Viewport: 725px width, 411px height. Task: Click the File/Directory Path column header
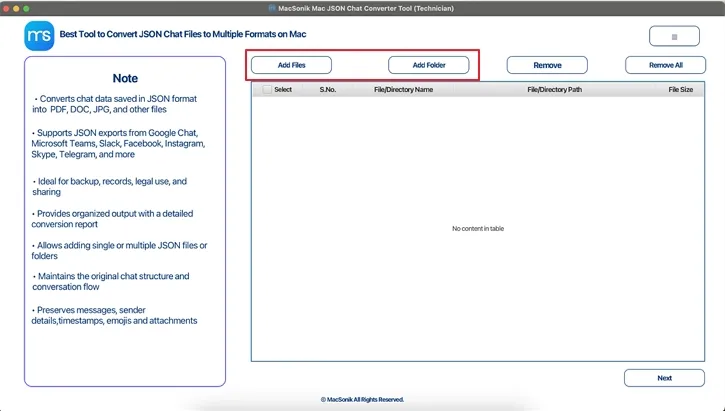point(554,90)
